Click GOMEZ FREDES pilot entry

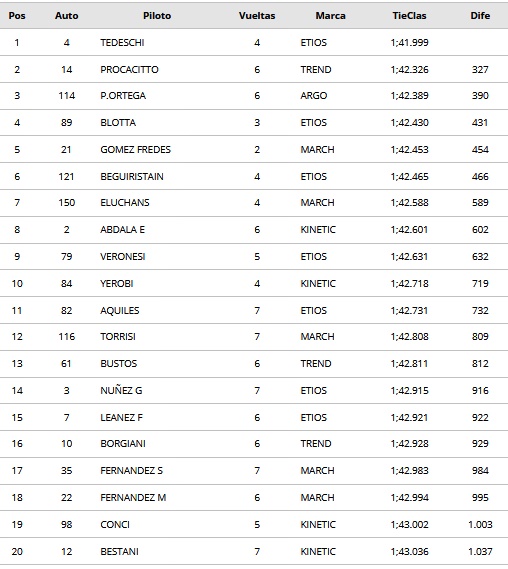pos(135,150)
